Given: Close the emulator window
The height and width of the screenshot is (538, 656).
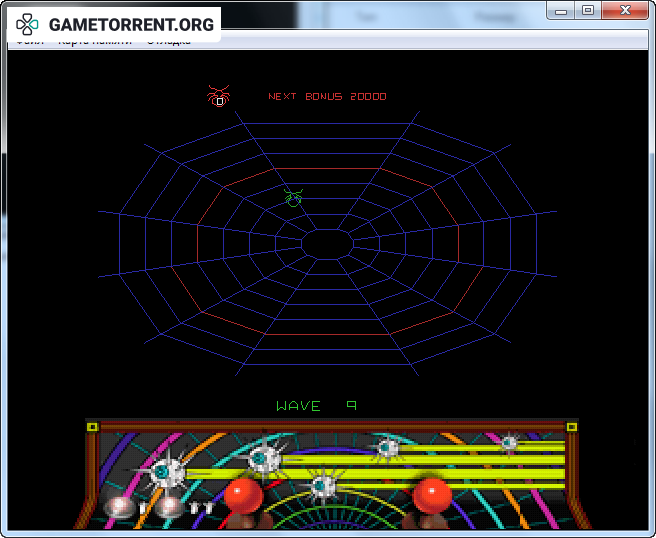Looking at the screenshot, I should point(625,11).
